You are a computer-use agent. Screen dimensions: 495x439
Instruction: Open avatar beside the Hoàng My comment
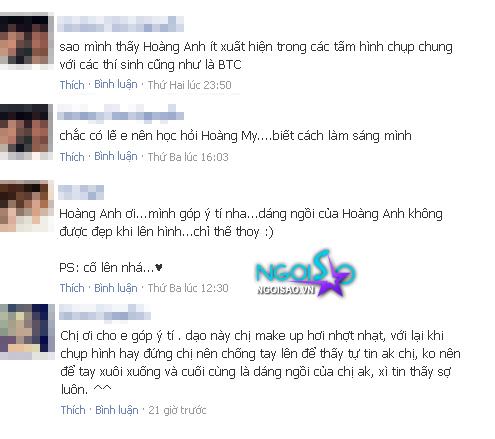pos(26,131)
